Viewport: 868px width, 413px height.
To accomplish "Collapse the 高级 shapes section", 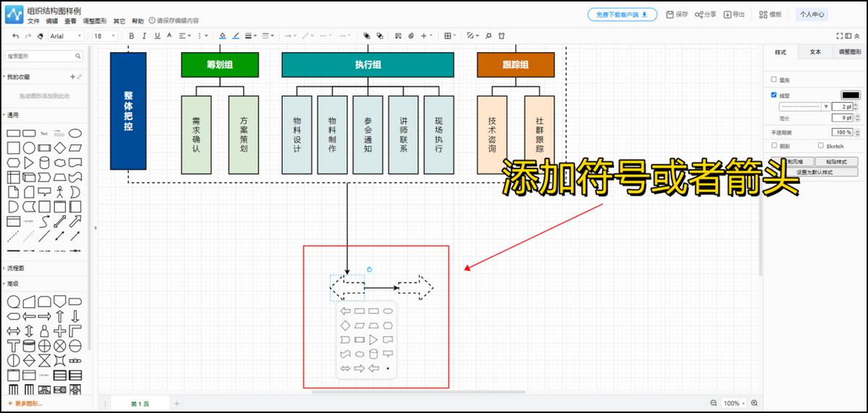I will click(11, 284).
